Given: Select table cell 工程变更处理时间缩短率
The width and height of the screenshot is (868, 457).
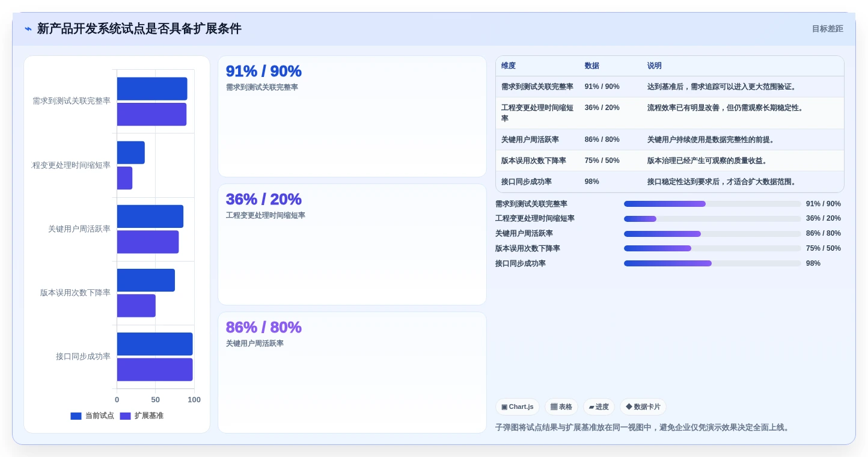Looking at the screenshot, I should point(537,113).
